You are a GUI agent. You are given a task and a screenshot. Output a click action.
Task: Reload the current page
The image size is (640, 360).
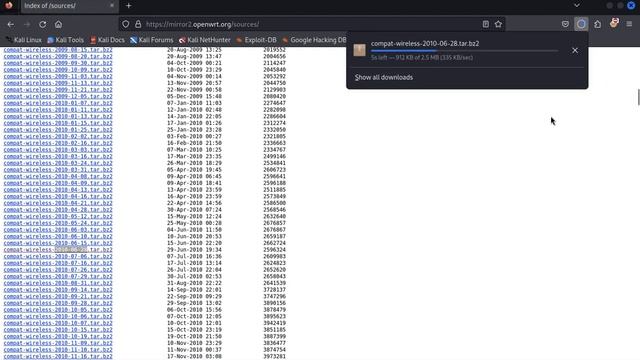[42, 24]
